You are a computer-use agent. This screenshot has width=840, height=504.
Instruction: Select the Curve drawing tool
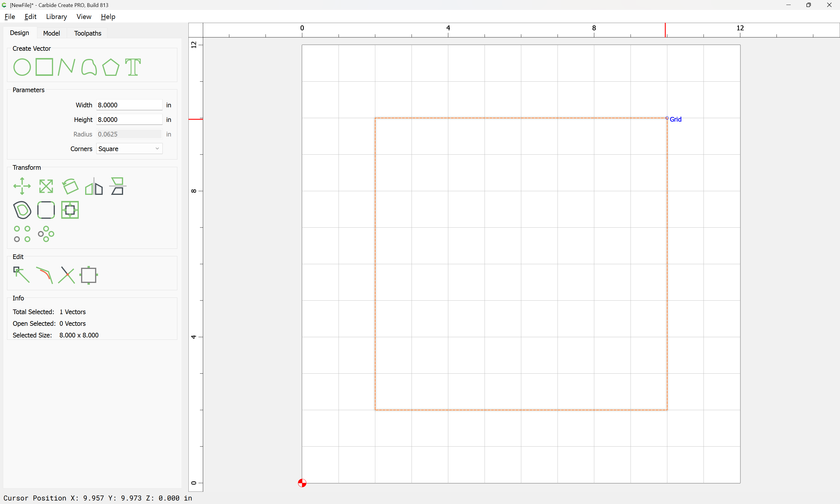(x=89, y=67)
